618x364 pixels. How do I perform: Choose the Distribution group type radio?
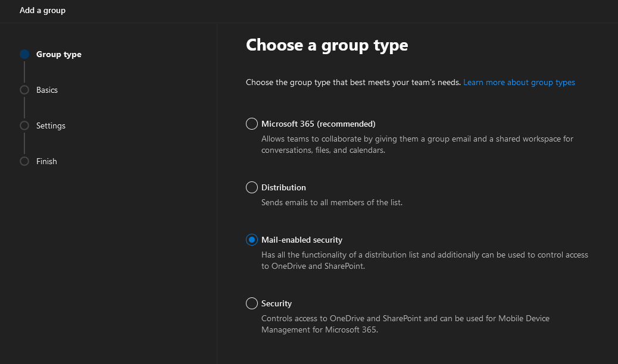(251, 187)
